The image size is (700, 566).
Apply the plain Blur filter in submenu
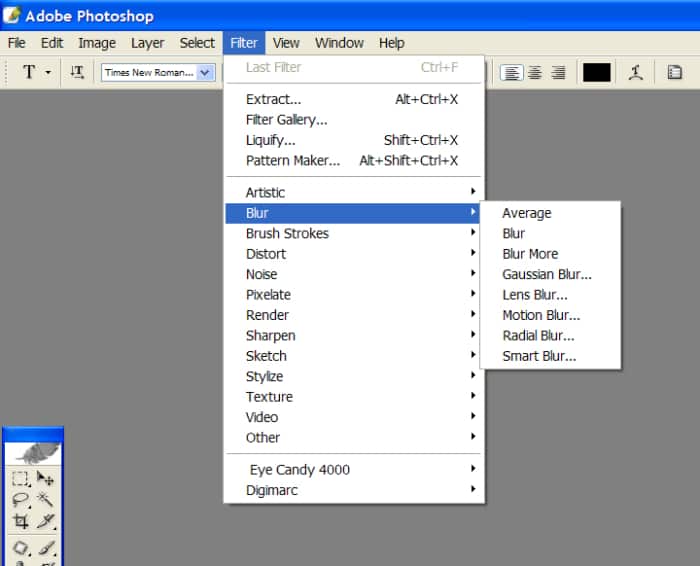550,233
